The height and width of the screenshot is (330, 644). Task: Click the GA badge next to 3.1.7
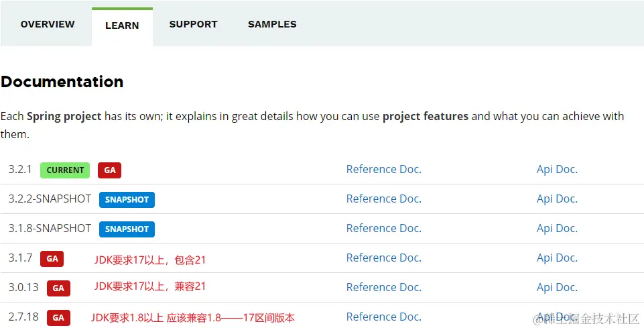click(52, 259)
